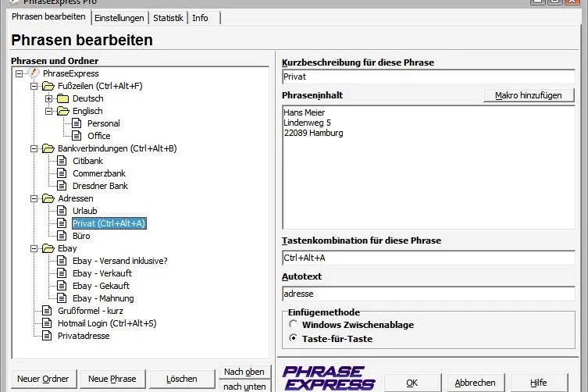Click the Löschen button

pyautogui.click(x=181, y=379)
